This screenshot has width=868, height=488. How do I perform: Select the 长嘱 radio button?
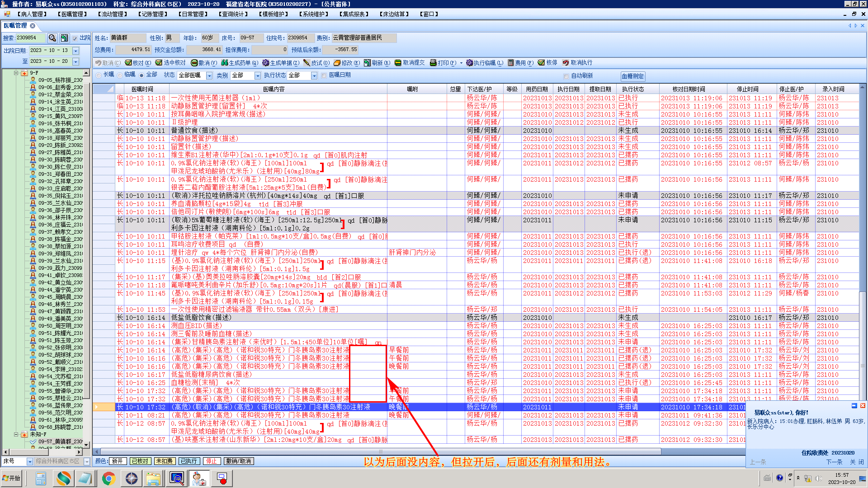(99, 75)
